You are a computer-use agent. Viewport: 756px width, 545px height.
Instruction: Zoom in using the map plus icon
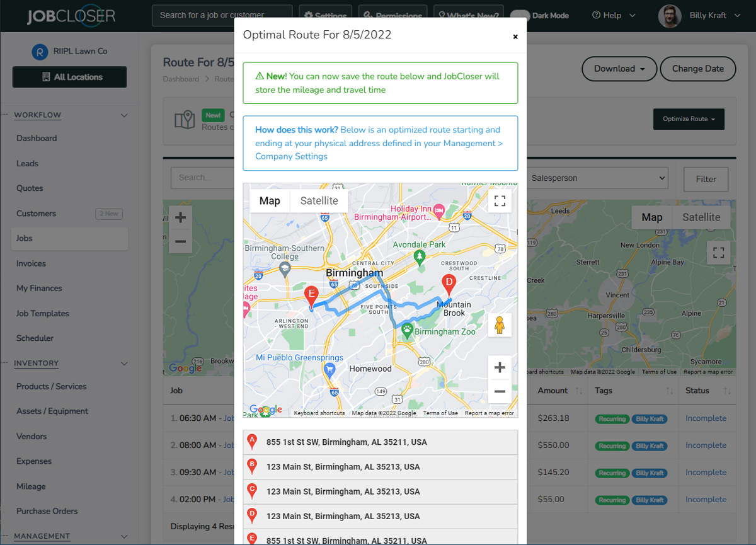pos(500,367)
